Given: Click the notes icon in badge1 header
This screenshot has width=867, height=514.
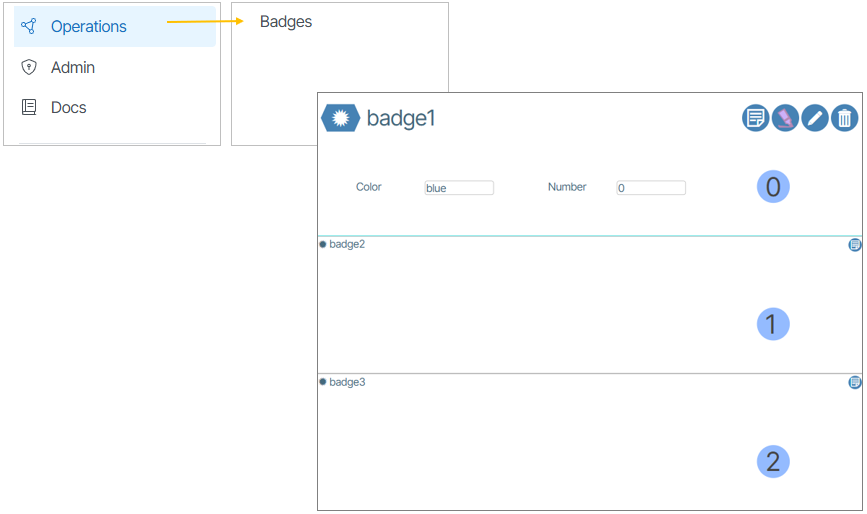Looking at the screenshot, I should click(755, 118).
